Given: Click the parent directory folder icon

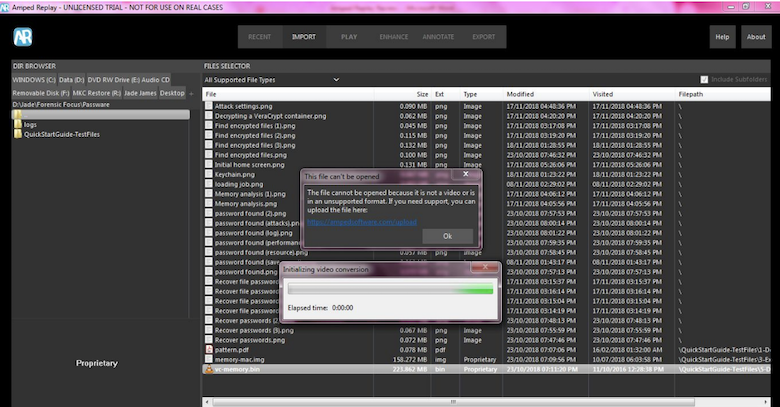Looking at the screenshot, I should click(x=18, y=115).
